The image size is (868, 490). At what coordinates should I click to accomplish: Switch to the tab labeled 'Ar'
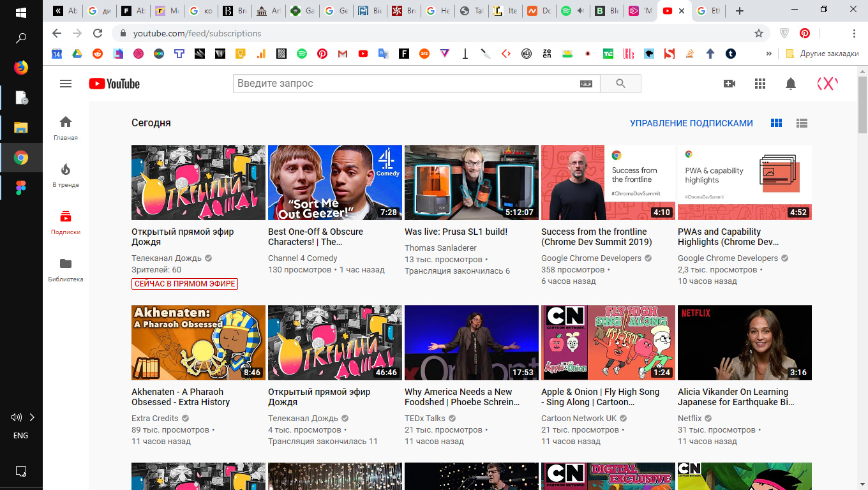[268, 11]
